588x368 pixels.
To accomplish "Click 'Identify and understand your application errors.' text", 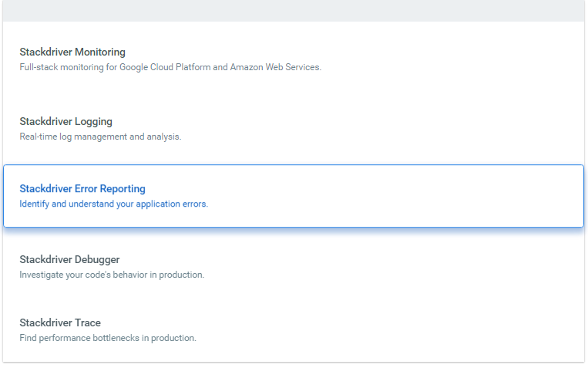I will [x=113, y=204].
